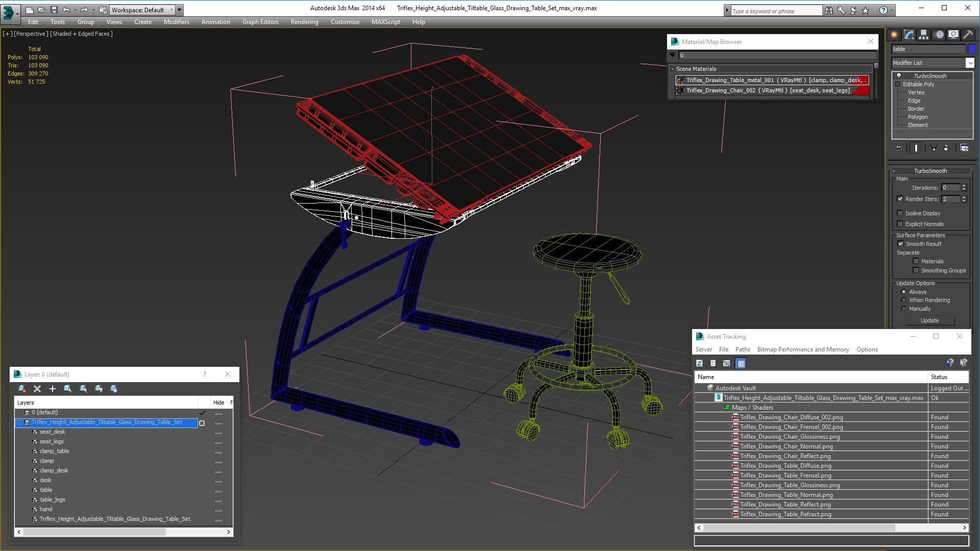Uncheck Smooth Result checkbox
Screen dimensions: 980x551
[900, 244]
